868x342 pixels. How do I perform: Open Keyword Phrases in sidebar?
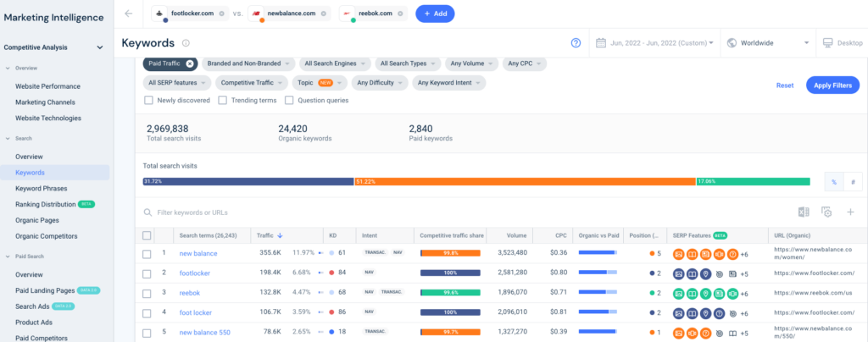pos(41,188)
